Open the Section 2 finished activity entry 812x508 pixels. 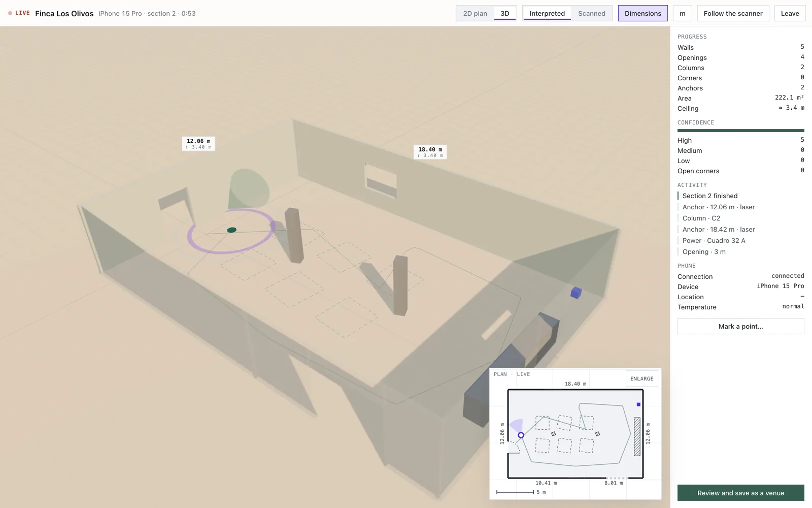(741, 196)
